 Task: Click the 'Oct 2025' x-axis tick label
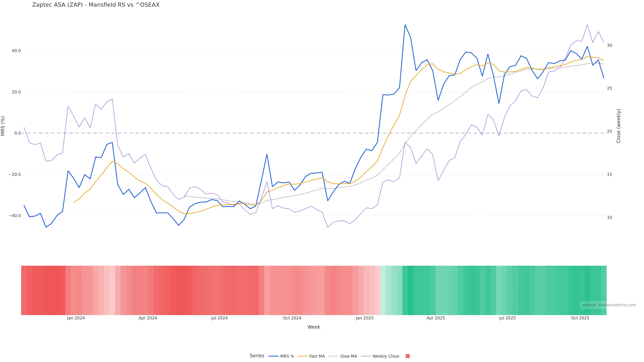(x=580, y=318)
